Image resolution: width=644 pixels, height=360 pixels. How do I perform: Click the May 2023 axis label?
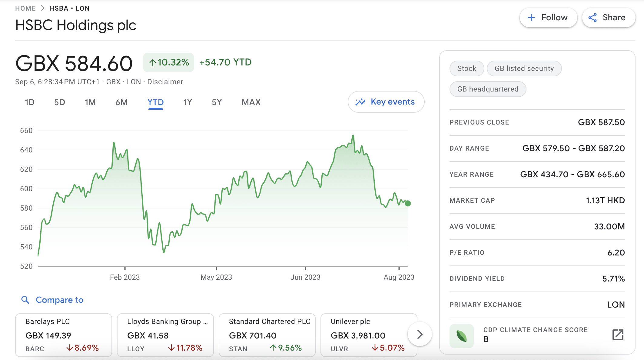216,277
